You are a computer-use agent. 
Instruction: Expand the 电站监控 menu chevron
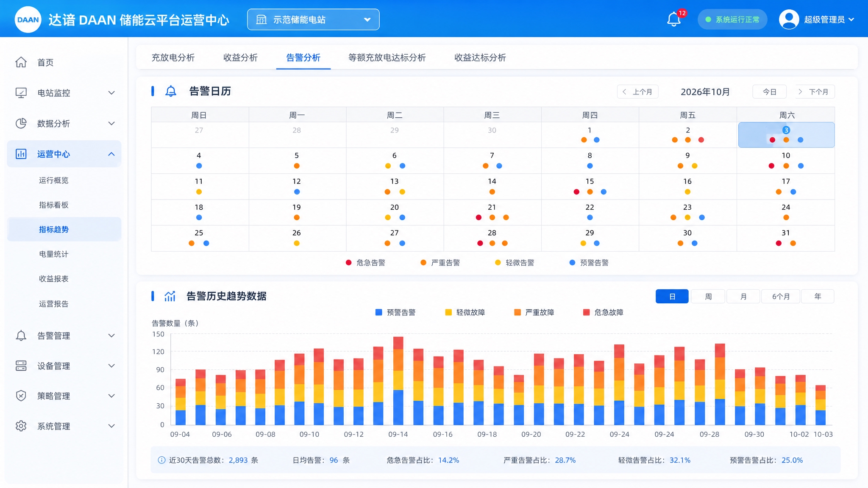(111, 93)
